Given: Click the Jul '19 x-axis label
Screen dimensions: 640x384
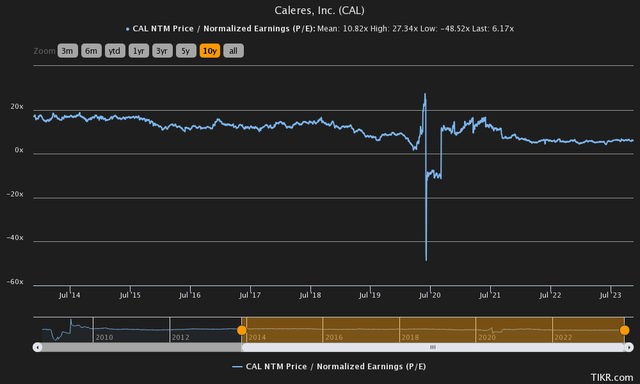Looking at the screenshot, I should tap(370, 295).
